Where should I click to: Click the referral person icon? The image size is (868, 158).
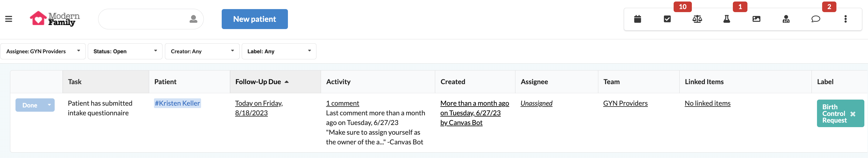pyautogui.click(x=786, y=19)
